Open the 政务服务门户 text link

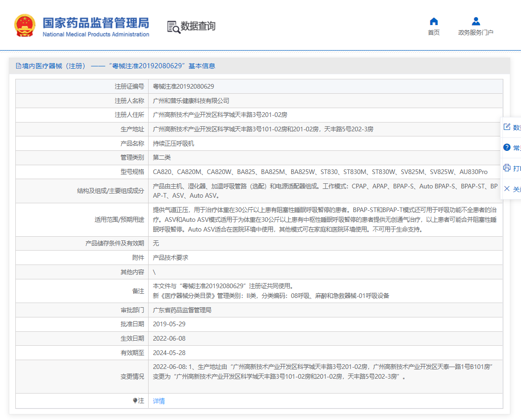point(476,32)
